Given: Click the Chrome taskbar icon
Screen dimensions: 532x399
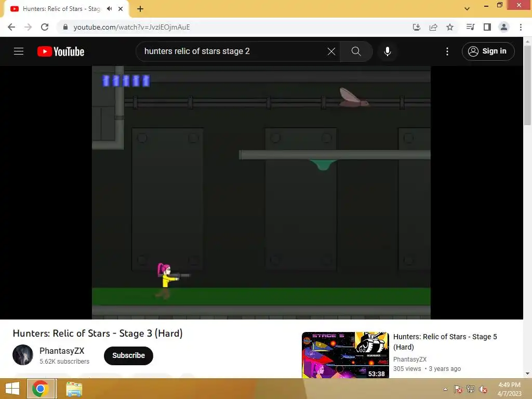Looking at the screenshot, I should [41, 389].
